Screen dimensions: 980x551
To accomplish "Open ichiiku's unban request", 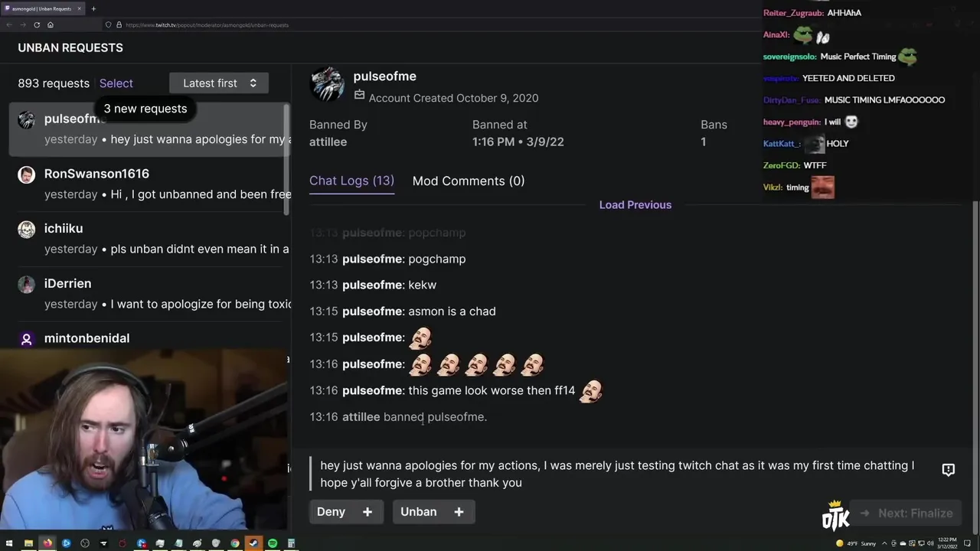I will (150, 239).
